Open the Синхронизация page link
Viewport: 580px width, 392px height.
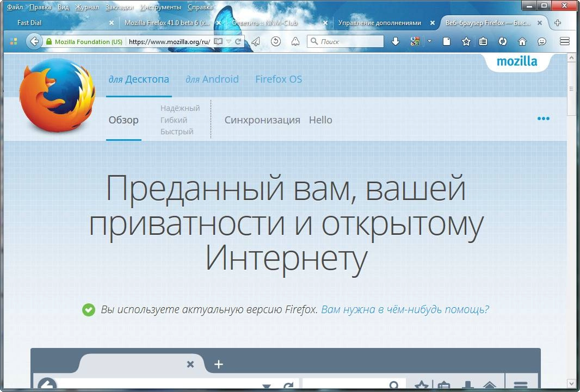262,120
